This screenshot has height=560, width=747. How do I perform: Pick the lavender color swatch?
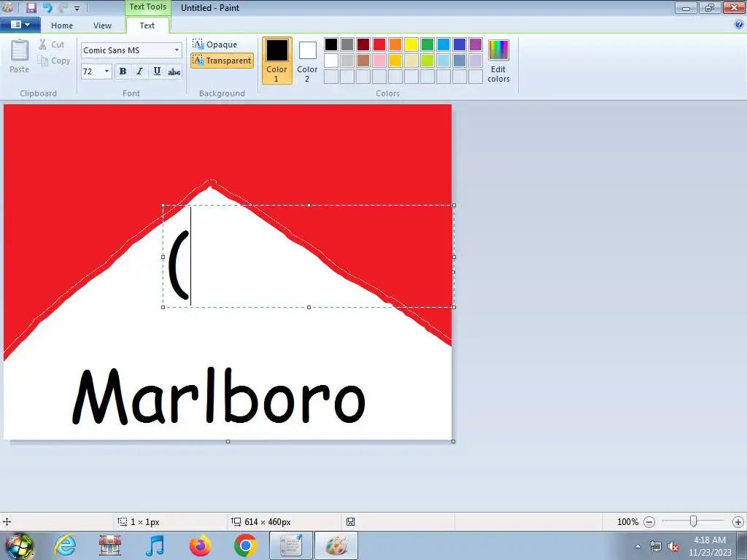coord(476,61)
